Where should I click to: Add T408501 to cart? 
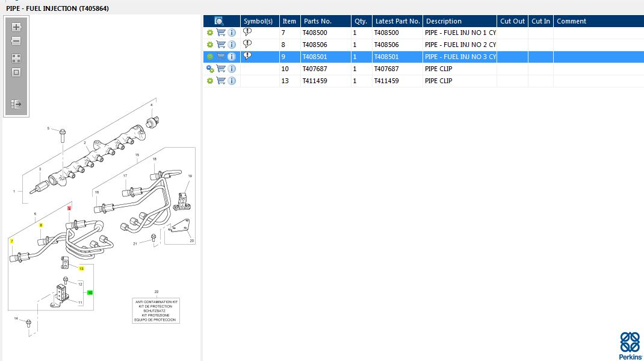tap(221, 57)
